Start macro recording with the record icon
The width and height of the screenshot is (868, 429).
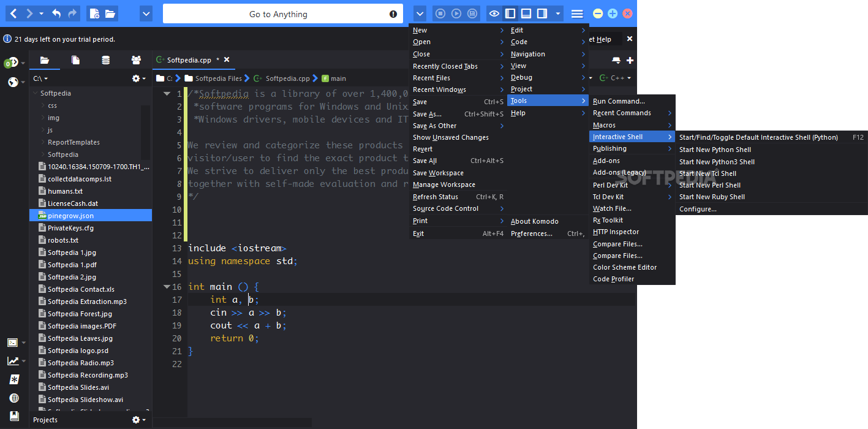[x=440, y=13]
